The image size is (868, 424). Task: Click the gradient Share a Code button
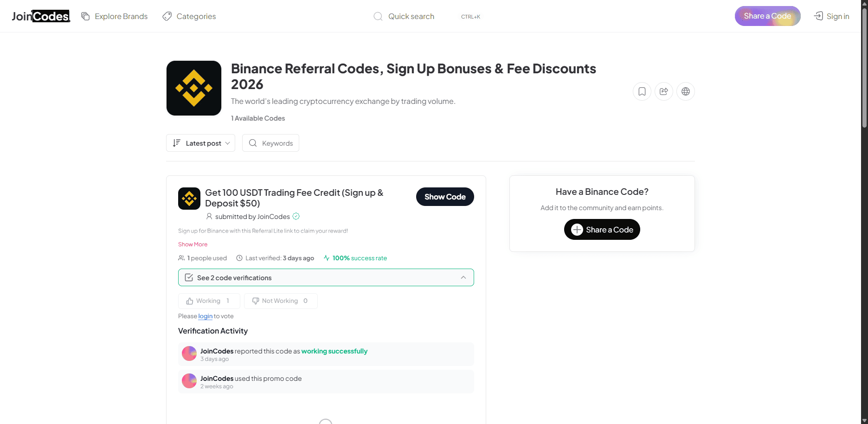click(x=767, y=16)
